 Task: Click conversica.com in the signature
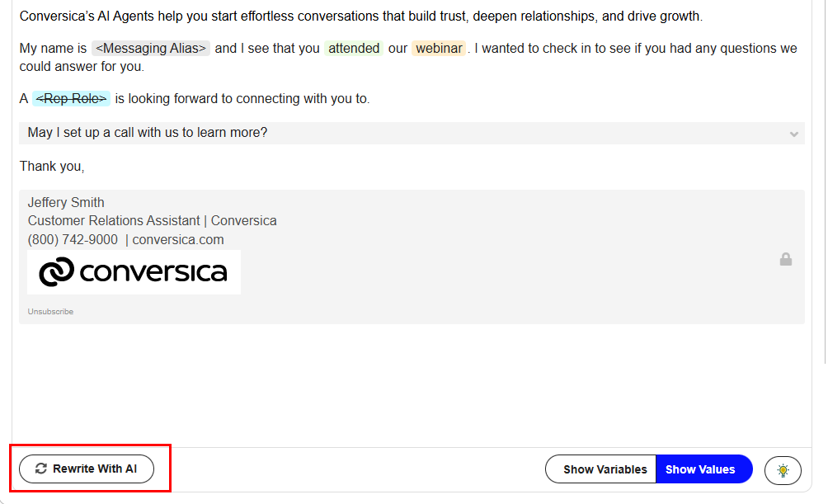(178, 240)
